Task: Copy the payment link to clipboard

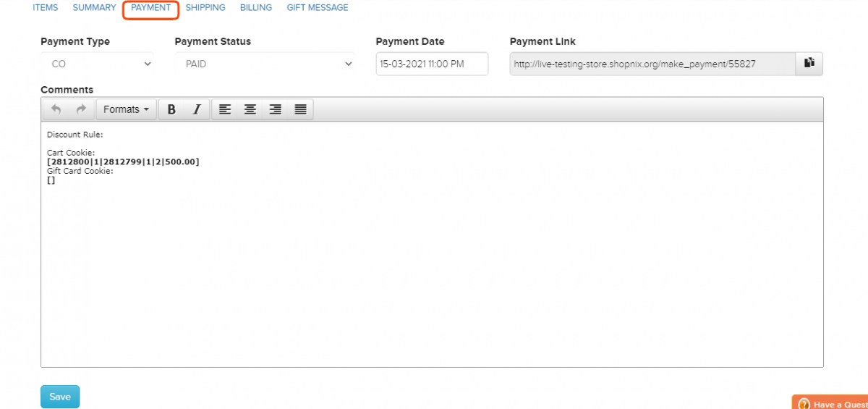Action: (x=809, y=64)
